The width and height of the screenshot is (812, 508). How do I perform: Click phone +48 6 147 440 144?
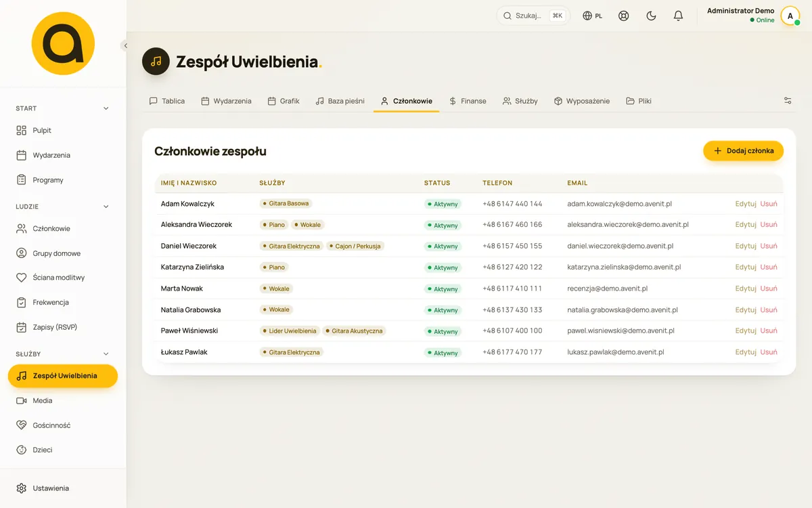pyautogui.click(x=512, y=204)
